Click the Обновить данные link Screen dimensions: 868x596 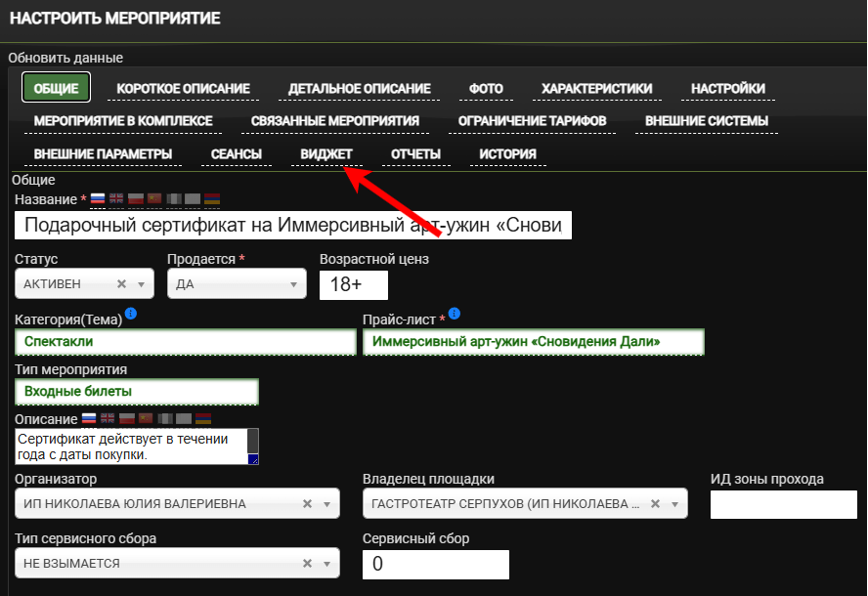pyautogui.click(x=65, y=59)
